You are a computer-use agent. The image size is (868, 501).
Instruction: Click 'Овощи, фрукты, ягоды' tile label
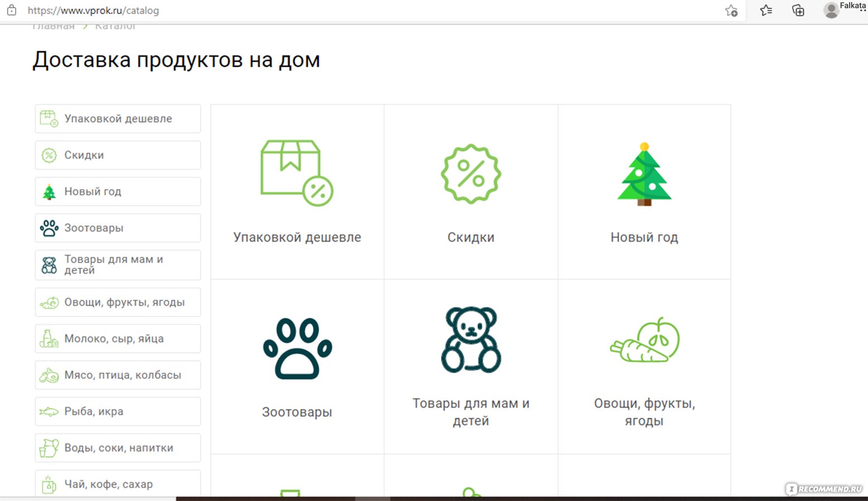645,412
